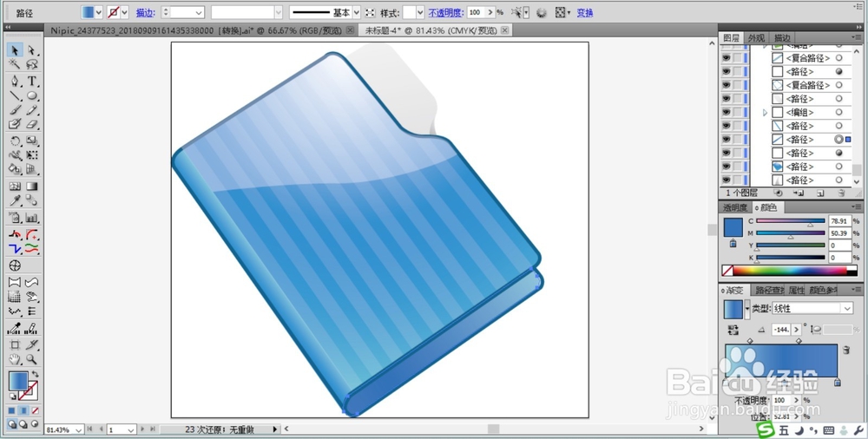
Task: Select the Ellipse tool
Action: pyautogui.click(x=32, y=95)
